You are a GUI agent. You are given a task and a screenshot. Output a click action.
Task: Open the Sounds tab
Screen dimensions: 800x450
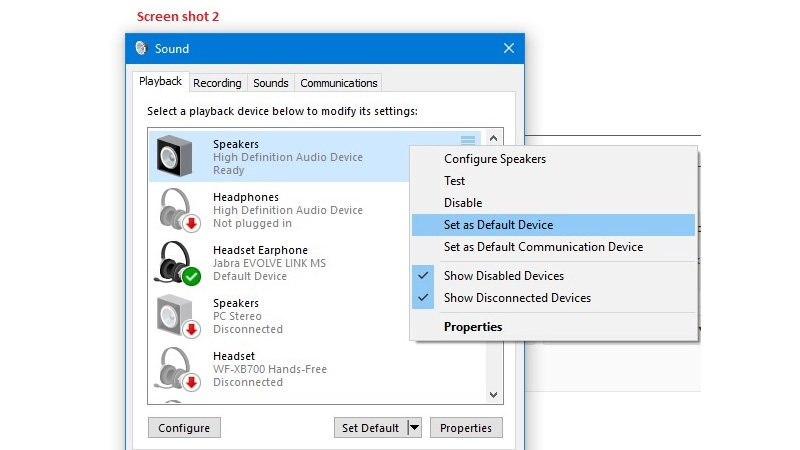(x=271, y=83)
